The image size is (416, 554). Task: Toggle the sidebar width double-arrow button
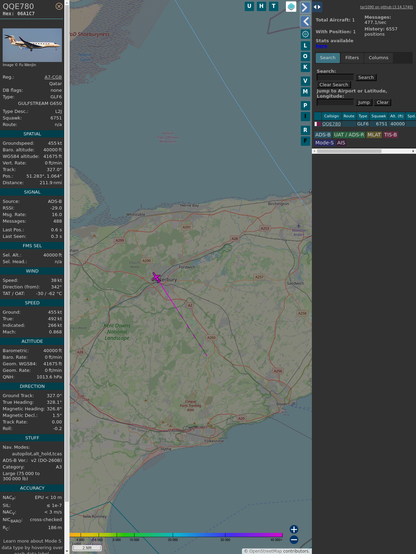317,7
